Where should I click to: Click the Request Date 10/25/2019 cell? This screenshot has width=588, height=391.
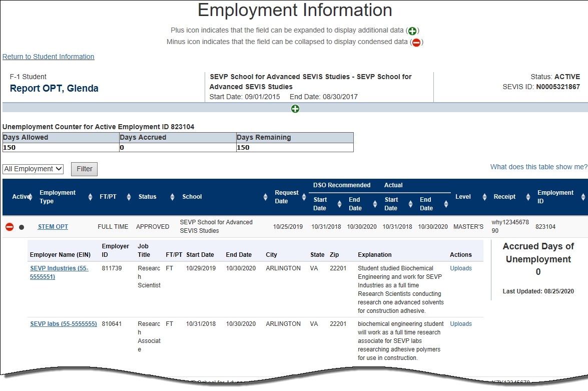pos(288,227)
